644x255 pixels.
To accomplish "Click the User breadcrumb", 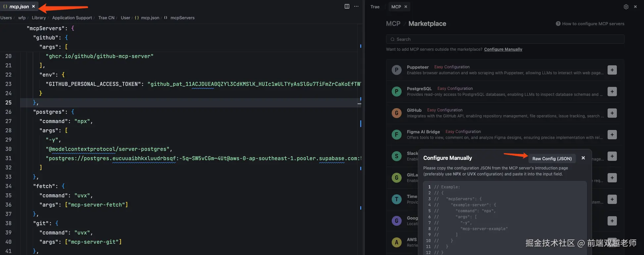I will point(125,18).
